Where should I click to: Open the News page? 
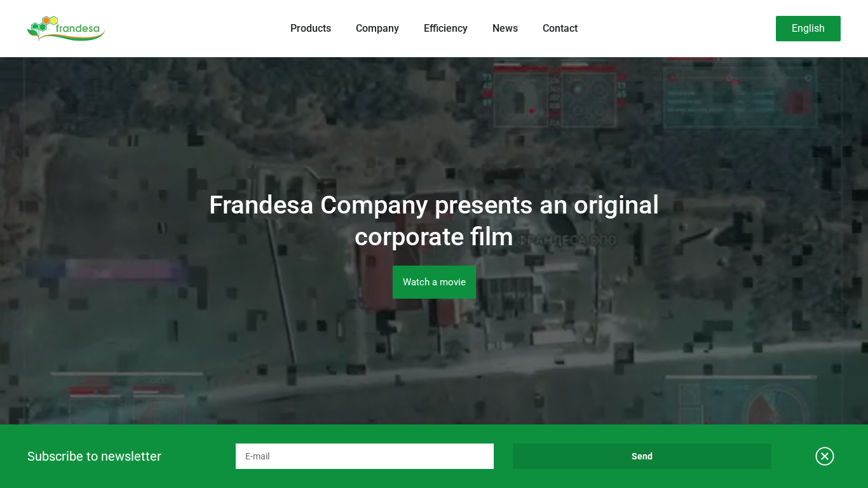pyautogui.click(x=505, y=29)
